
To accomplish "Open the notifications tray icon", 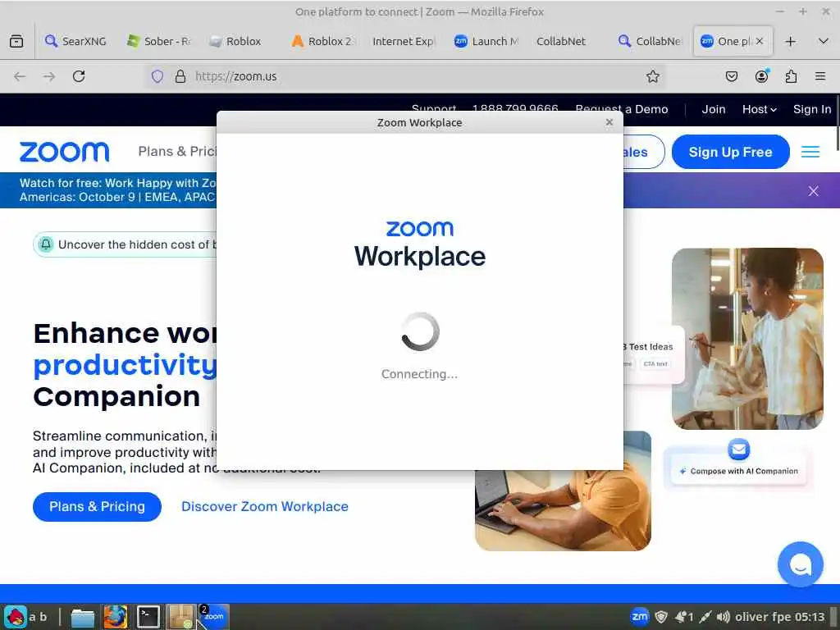I will [x=683, y=617].
